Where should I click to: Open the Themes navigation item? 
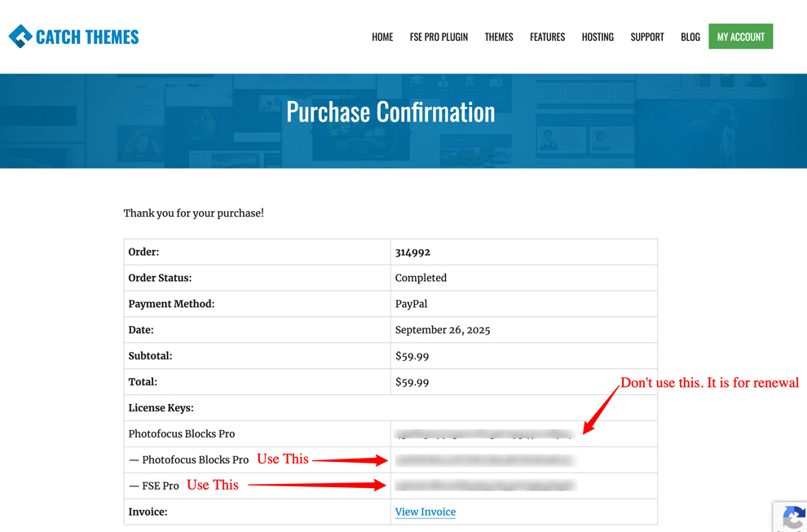[x=499, y=37]
